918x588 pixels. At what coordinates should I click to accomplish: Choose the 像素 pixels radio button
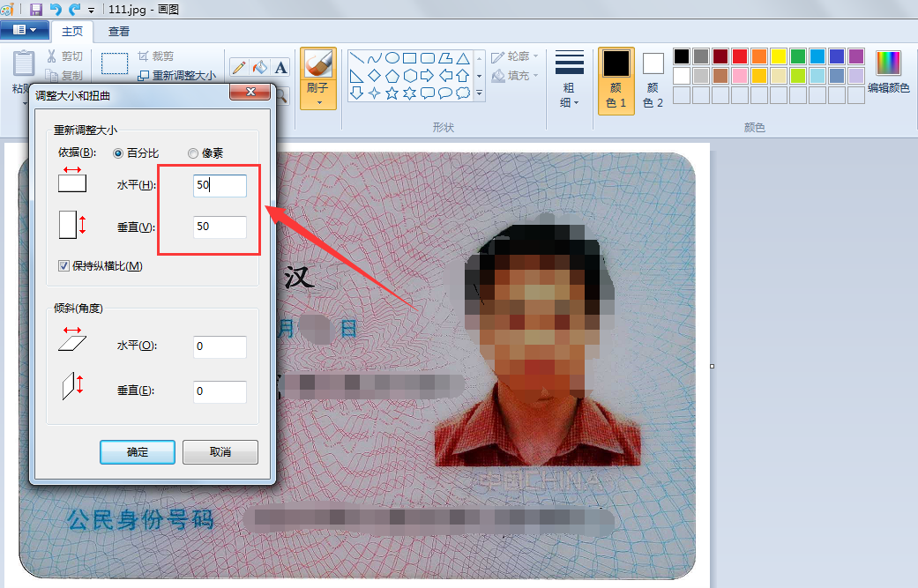[193, 153]
